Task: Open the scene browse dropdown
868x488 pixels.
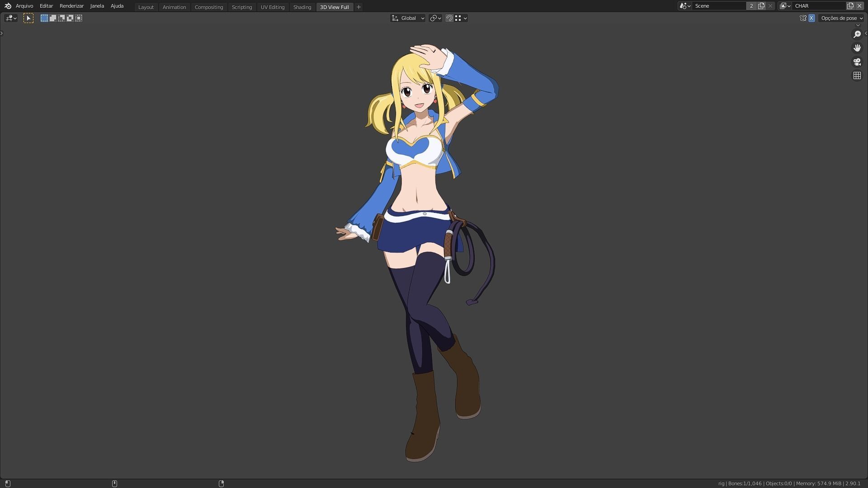Action: 685,6
